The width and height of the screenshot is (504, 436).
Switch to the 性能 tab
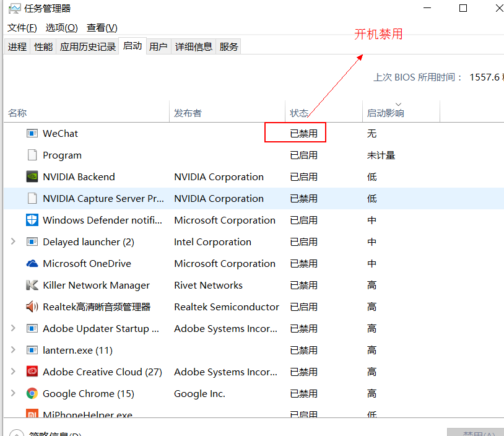[43, 47]
